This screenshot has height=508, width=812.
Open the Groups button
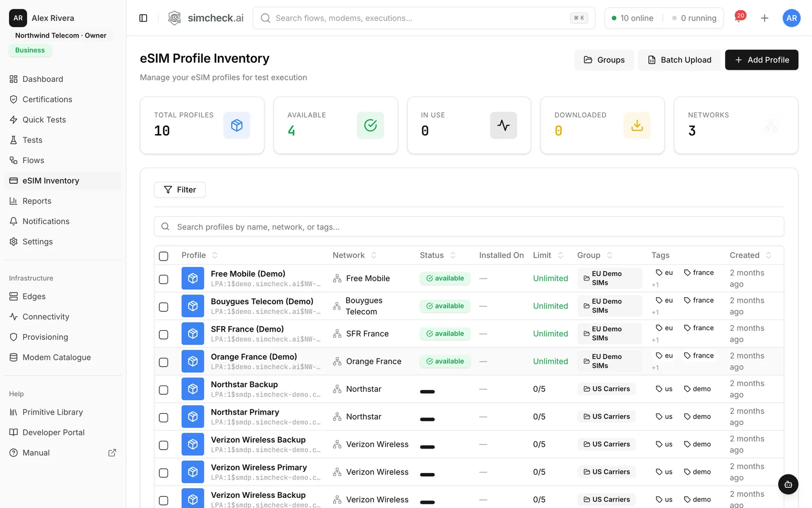click(x=604, y=60)
